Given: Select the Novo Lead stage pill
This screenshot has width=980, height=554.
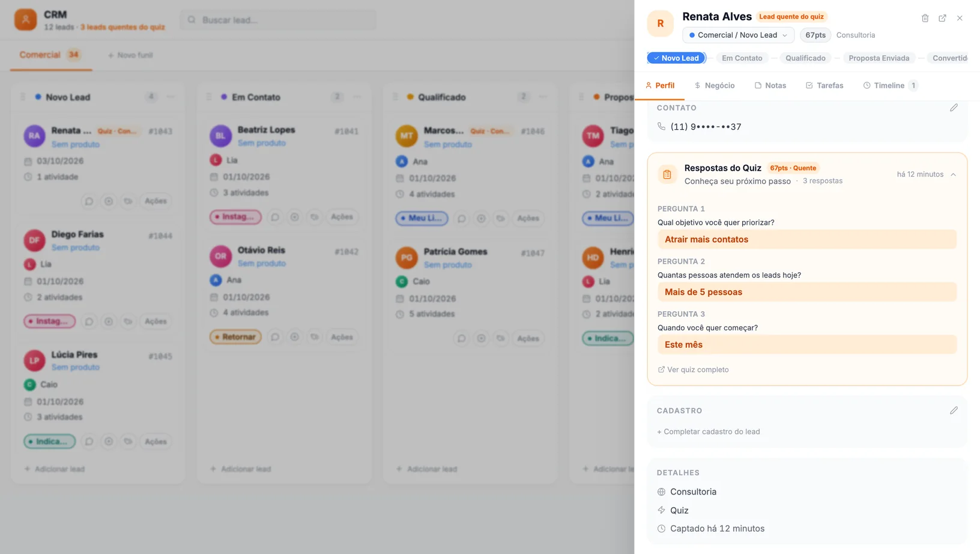Looking at the screenshot, I should tap(676, 58).
